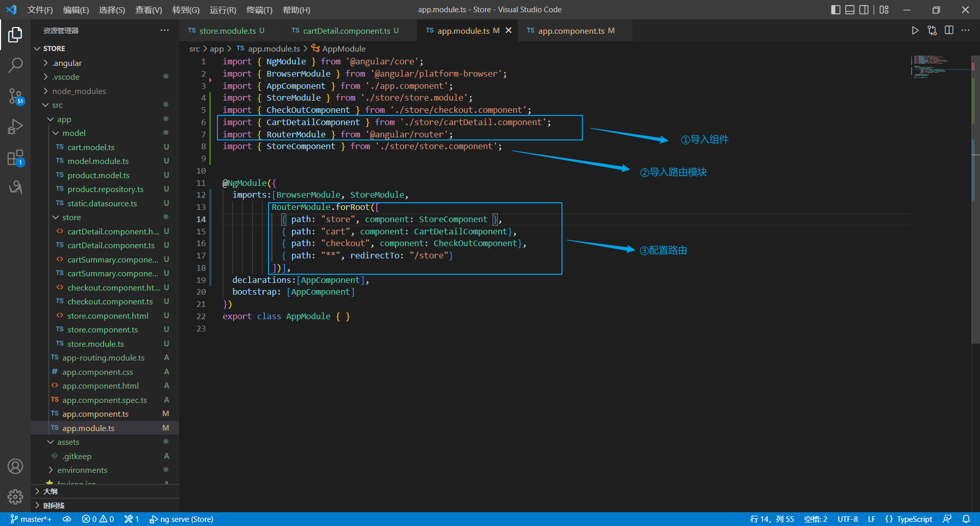
Task: Open the Extensions view
Action: click(x=15, y=158)
